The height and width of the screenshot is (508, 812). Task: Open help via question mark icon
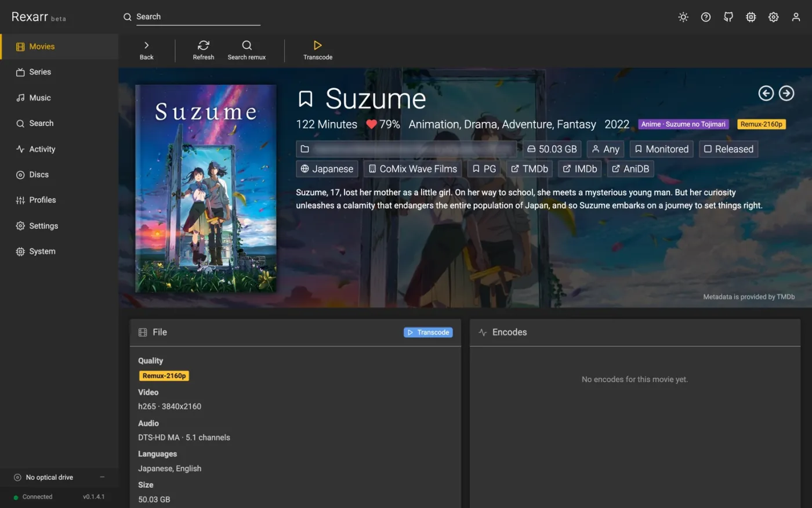click(x=706, y=17)
